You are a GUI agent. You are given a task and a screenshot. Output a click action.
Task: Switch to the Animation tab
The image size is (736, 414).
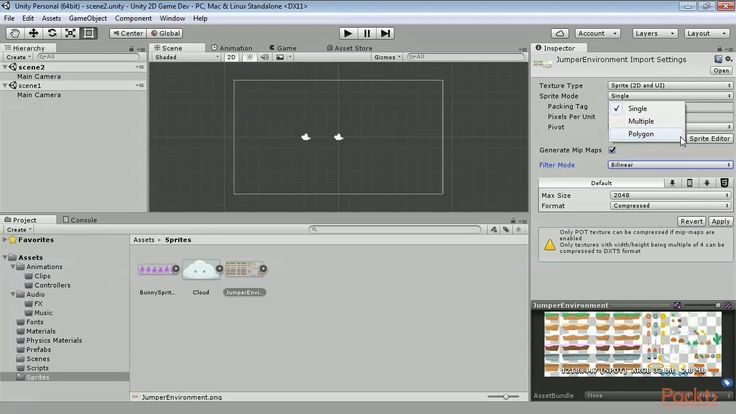[231, 48]
